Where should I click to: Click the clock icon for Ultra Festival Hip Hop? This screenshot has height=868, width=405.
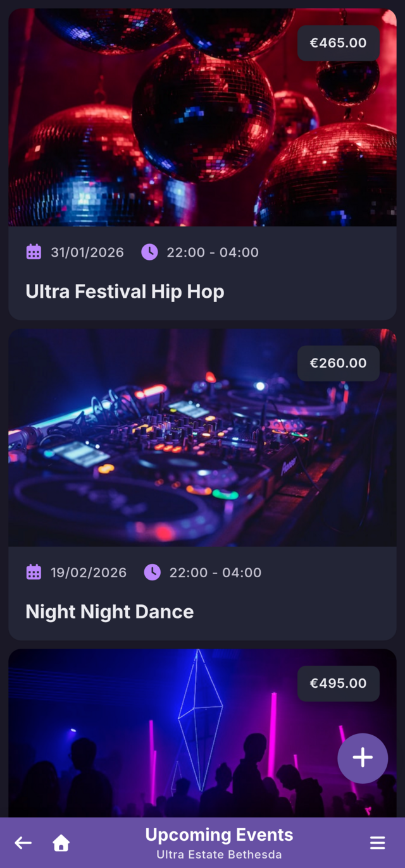[149, 252]
